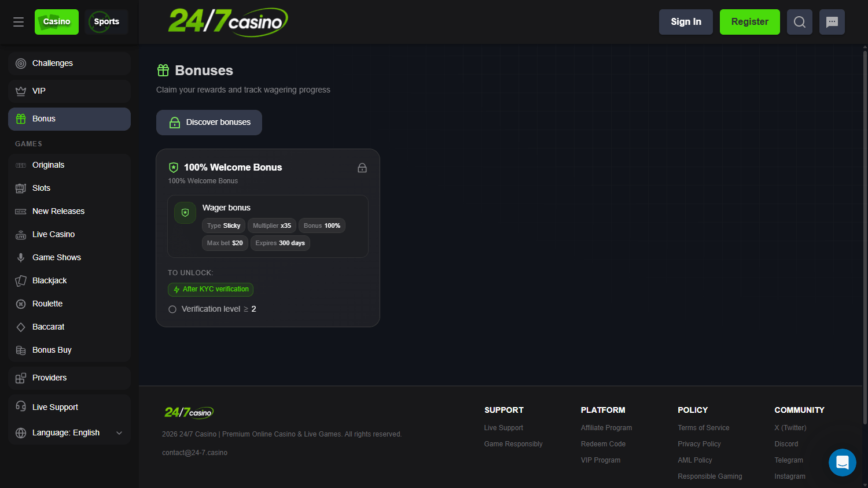Go to Slots in the games menu
This screenshot has width=868, height=488.
pos(69,188)
